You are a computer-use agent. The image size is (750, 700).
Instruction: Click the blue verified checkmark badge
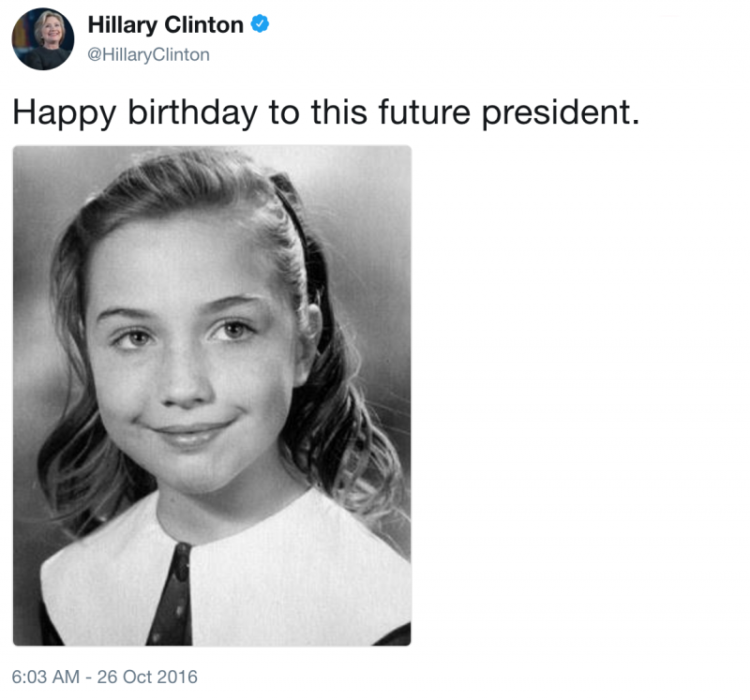click(261, 24)
